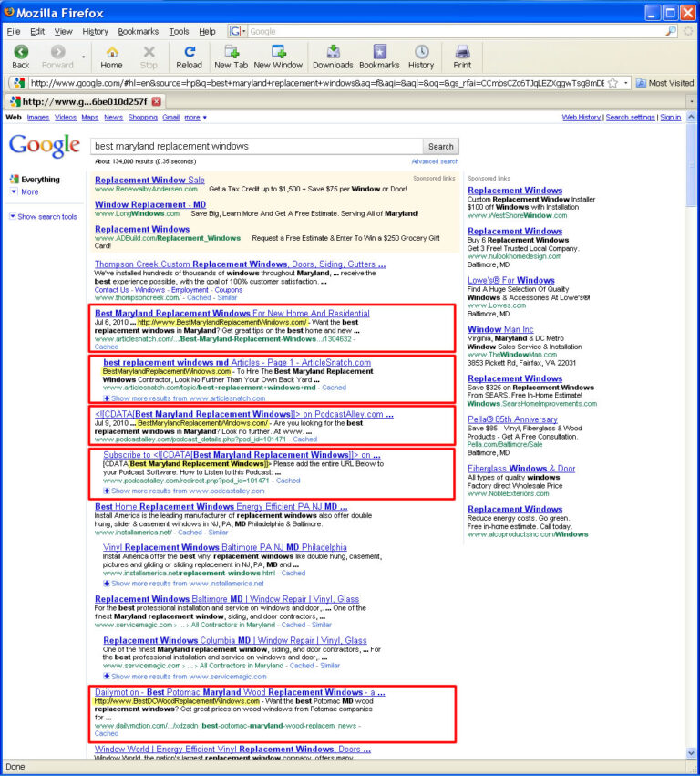
Task: Click the toolbar Google search box
Action: click(x=455, y=31)
